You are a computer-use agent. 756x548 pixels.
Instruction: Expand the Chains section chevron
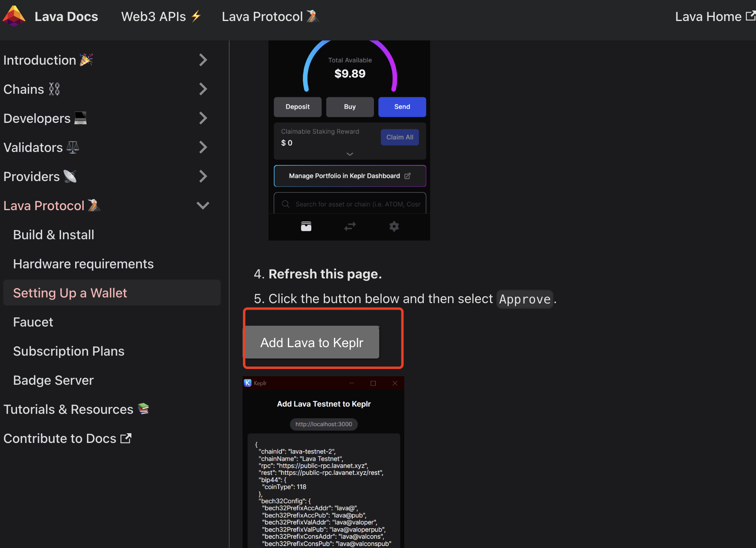coord(203,89)
